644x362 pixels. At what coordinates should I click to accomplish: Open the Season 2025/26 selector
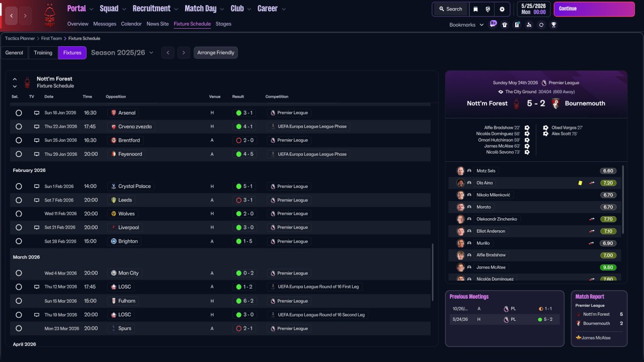(x=122, y=53)
